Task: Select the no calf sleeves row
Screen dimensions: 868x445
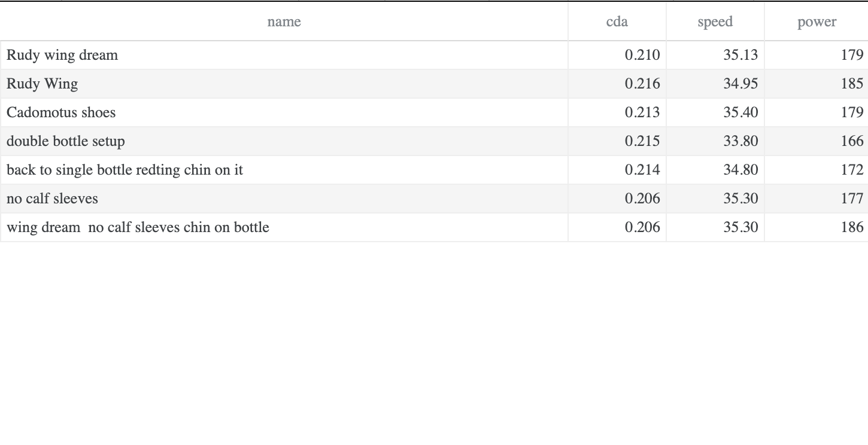Action: click(x=52, y=199)
